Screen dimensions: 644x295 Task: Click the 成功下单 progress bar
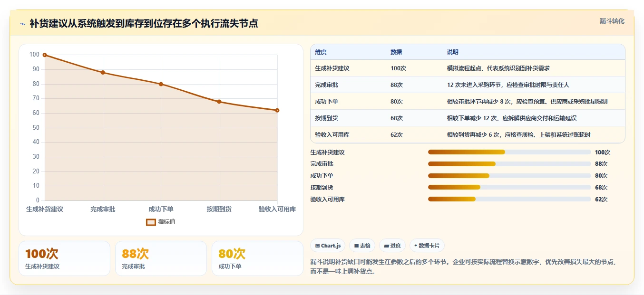pyautogui.click(x=509, y=176)
